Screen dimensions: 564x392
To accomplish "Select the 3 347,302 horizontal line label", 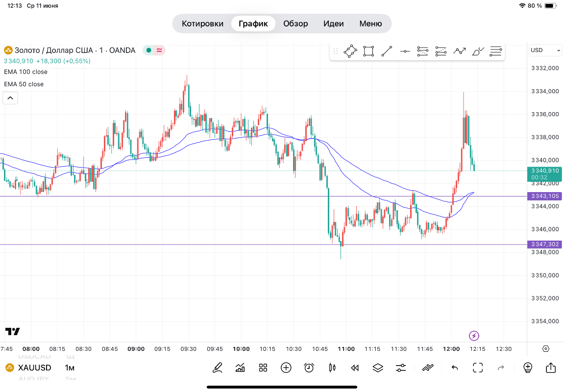I will click(545, 244).
